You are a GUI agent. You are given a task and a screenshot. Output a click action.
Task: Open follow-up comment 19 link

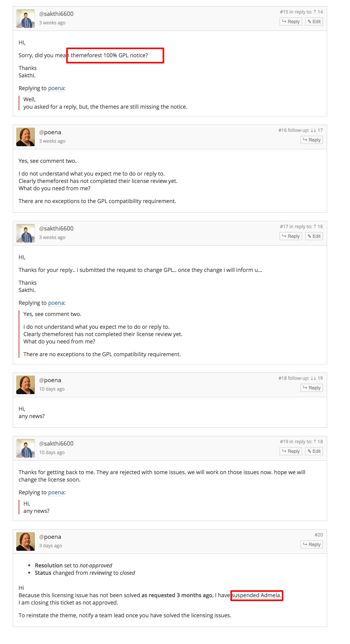coord(320,378)
